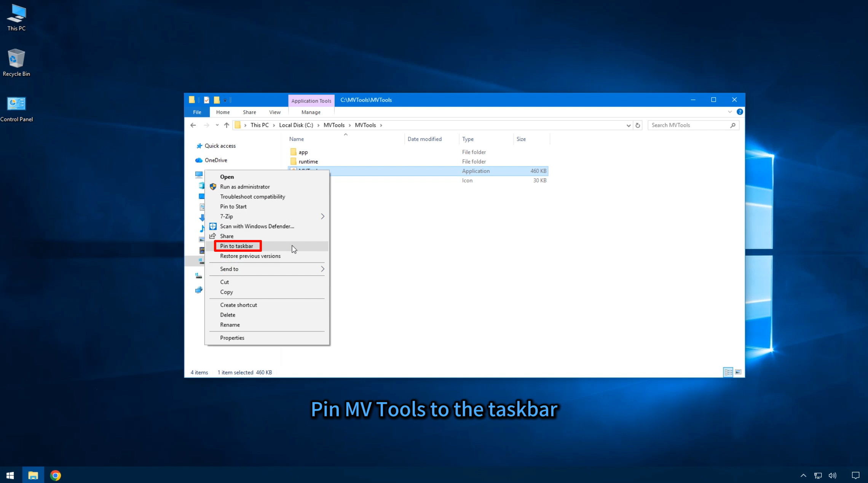Switch to Details view in status bar
This screenshot has width=868, height=483.
(x=728, y=372)
